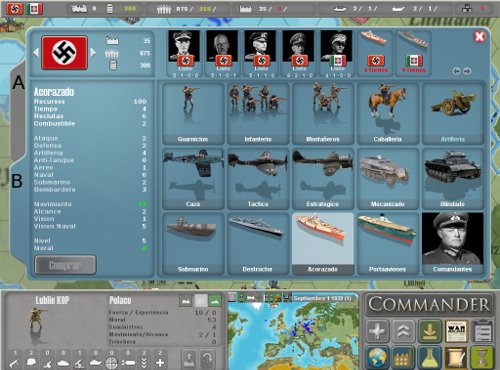The image size is (500, 370).
Task: Click the Comprar purchase button
Action: click(x=65, y=265)
